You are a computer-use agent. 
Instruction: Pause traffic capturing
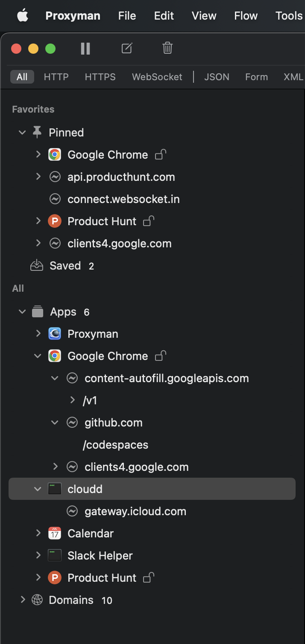point(85,48)
